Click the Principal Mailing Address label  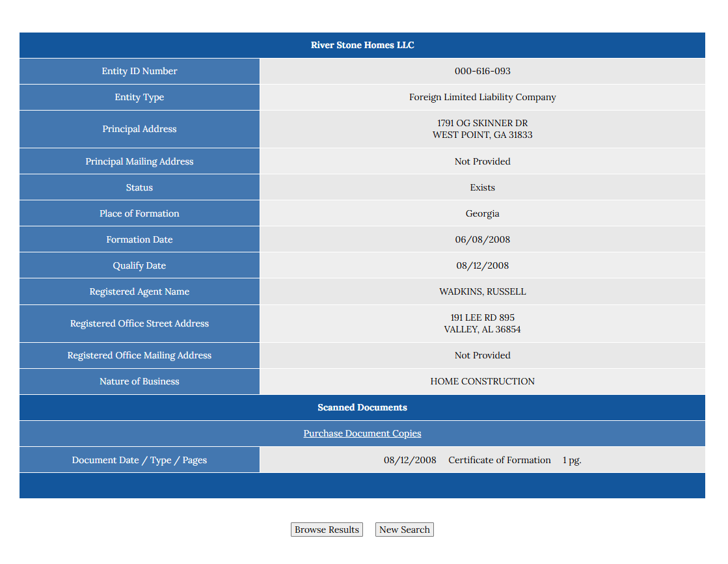139,161
